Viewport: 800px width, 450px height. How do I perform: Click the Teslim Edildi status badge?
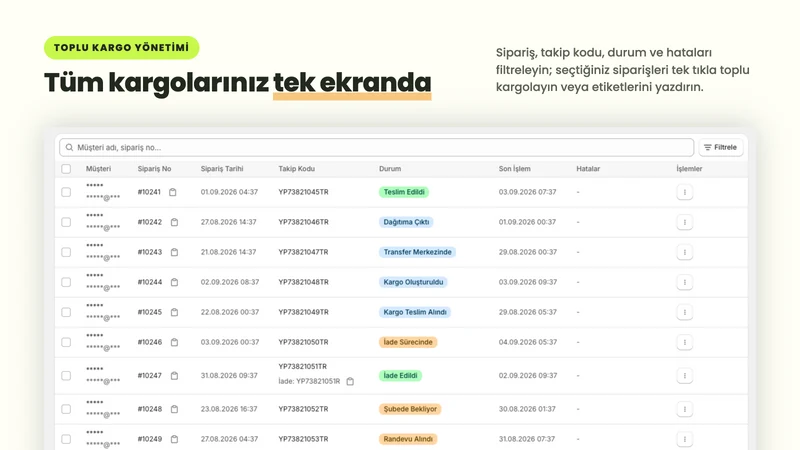pyautogui.click(x=404, y=192)
